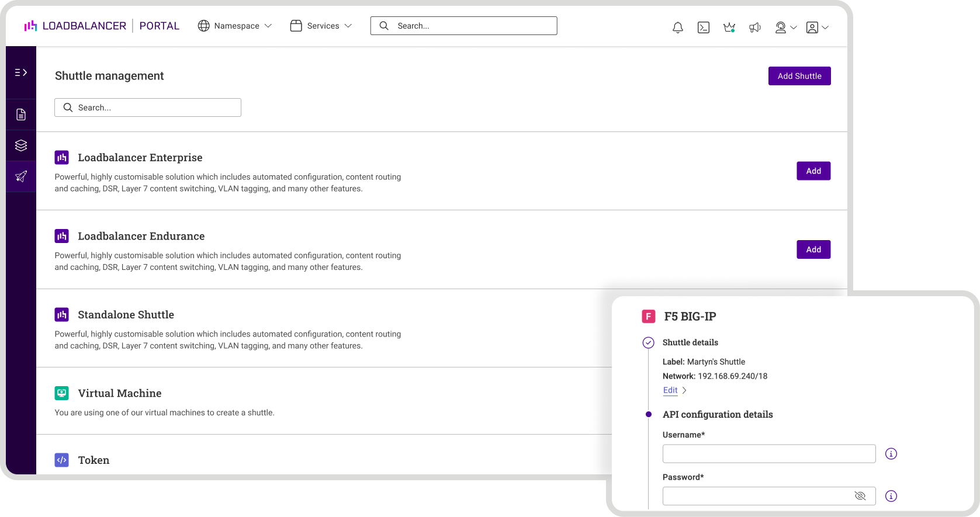The image size is (980, 517).
Task: Click the crown icon in header
Action: tap(729, 27)
